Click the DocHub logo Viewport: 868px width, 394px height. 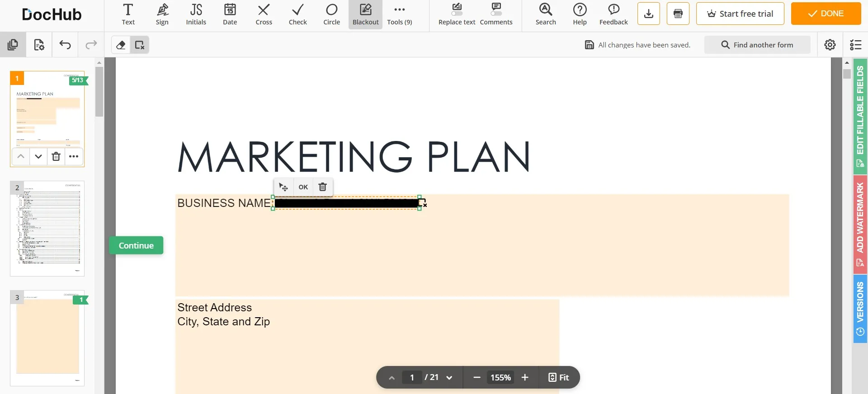52,14
